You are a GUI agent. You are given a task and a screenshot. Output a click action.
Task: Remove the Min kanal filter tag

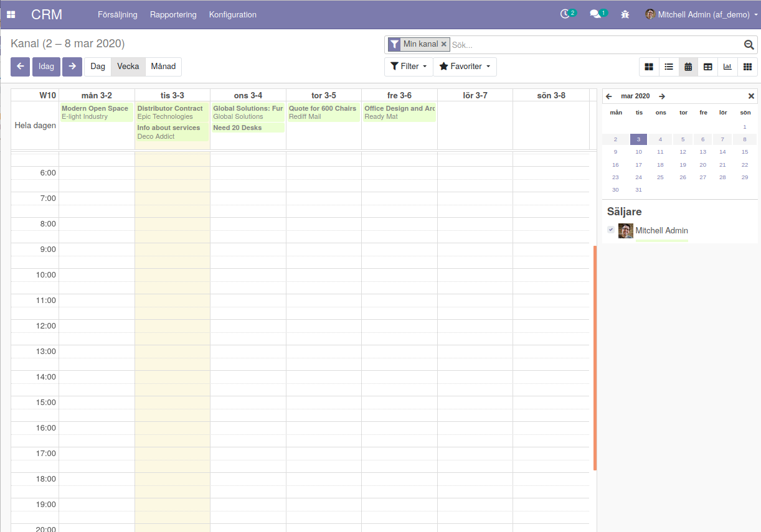[444, 44]
